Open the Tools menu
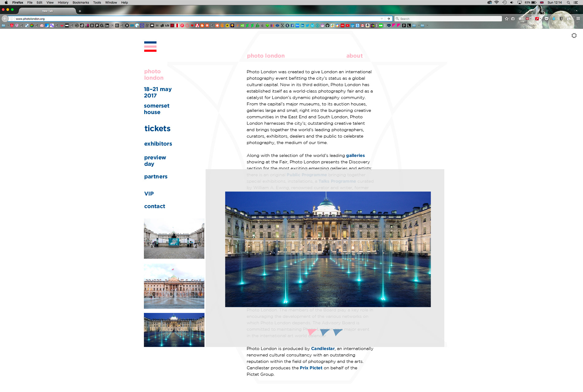583x392 pixels. click(97, 2)
